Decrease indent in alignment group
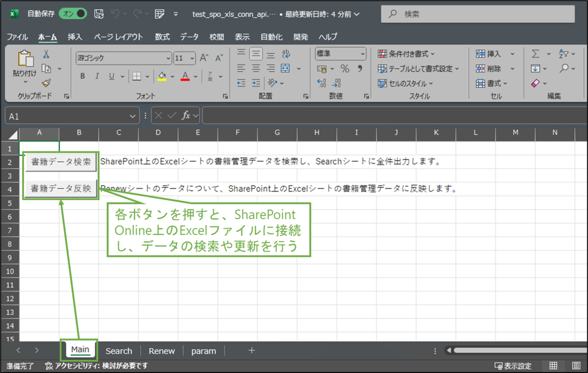The image size is (588, 373). coord(241,83)
